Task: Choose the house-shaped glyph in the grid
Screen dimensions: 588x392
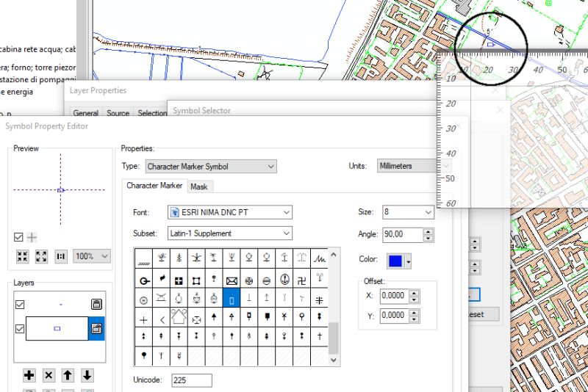Action: click(x=179, y=317)
